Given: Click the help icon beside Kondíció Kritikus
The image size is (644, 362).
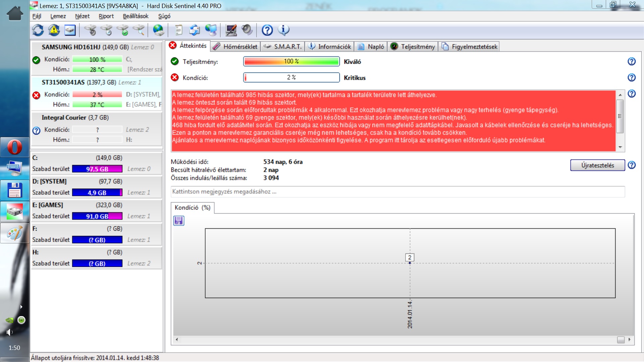Looking at the screenshot, I should 632,77.
